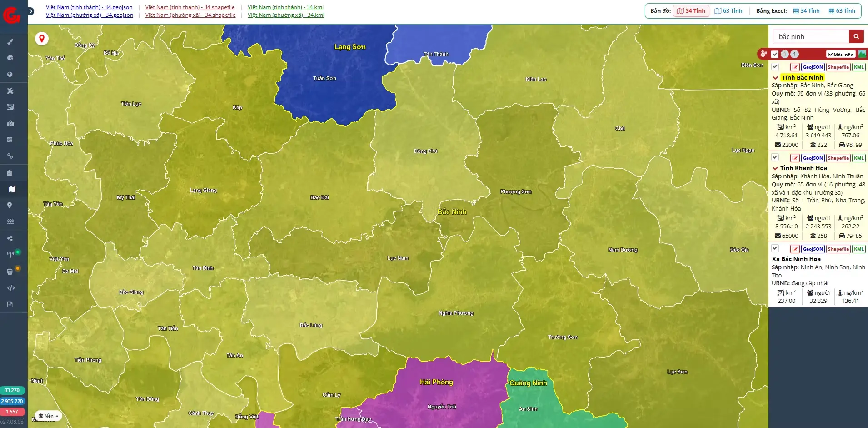
Task: Select the area measure icon in sidebar
Action: point(10,107)
